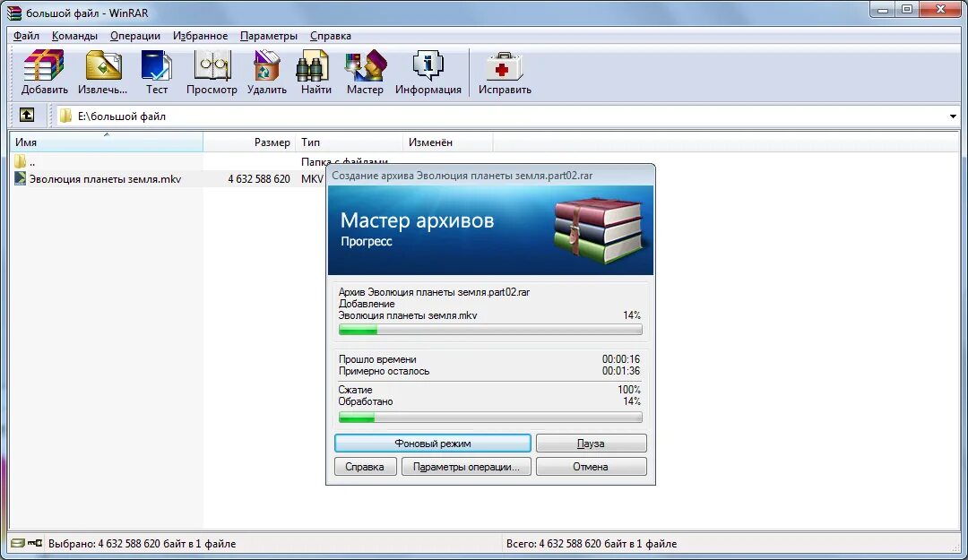Sort by the Размер column header
Viewport: 968px width, 560px height.
(249, 142)
